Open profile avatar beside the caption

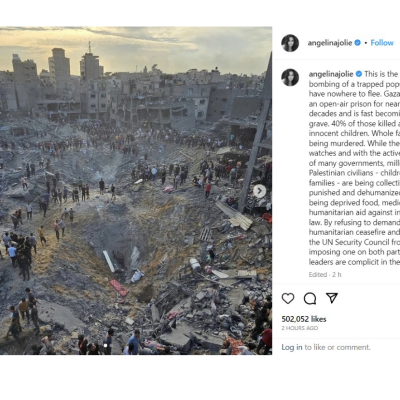point(290,77)
